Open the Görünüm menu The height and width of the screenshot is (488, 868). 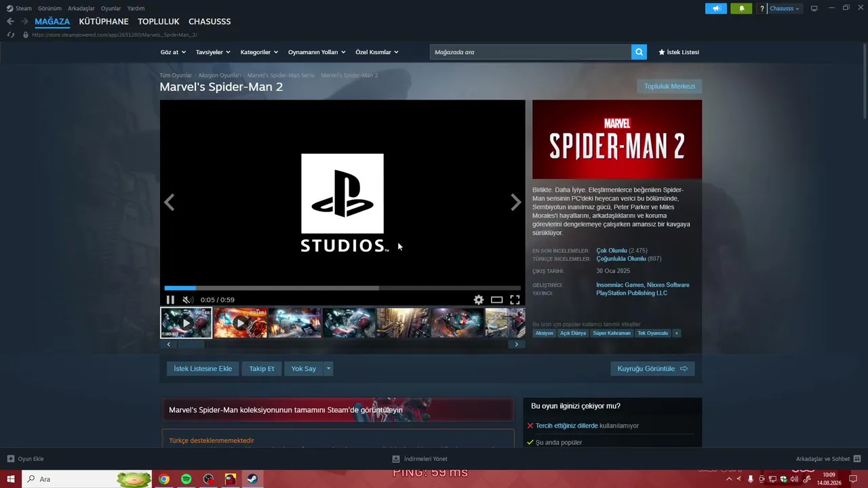tap(50, 9)
